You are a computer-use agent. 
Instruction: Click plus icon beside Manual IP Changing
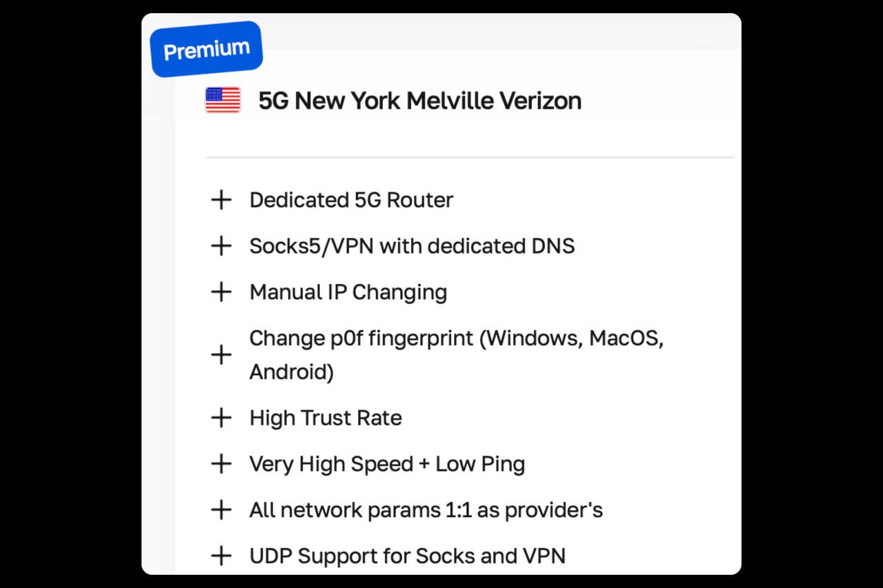tap(221, 292)
